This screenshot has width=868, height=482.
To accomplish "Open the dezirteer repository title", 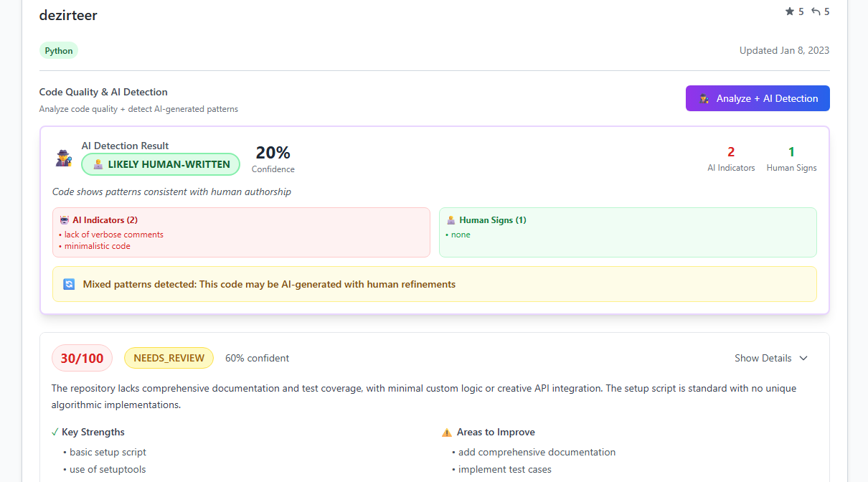I will coord(68,15).
